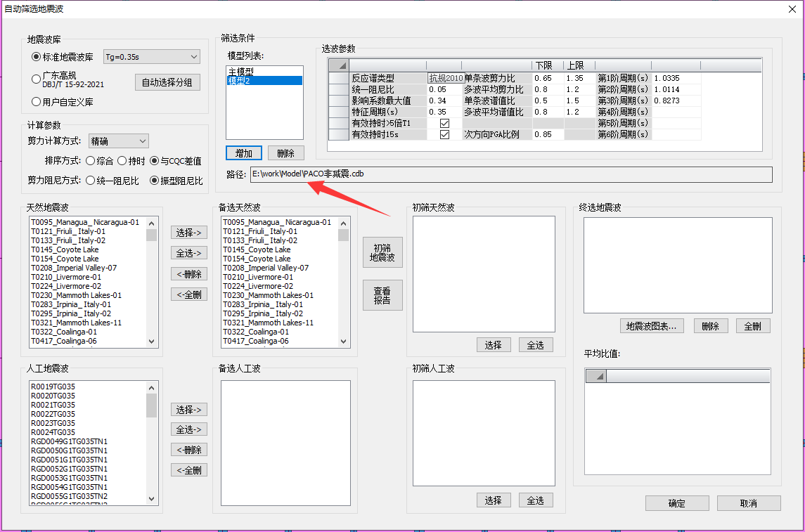Click scroll-down arrow of 天然地震波 list
This screenshot has width=805, height=532.
click(151, 341)
